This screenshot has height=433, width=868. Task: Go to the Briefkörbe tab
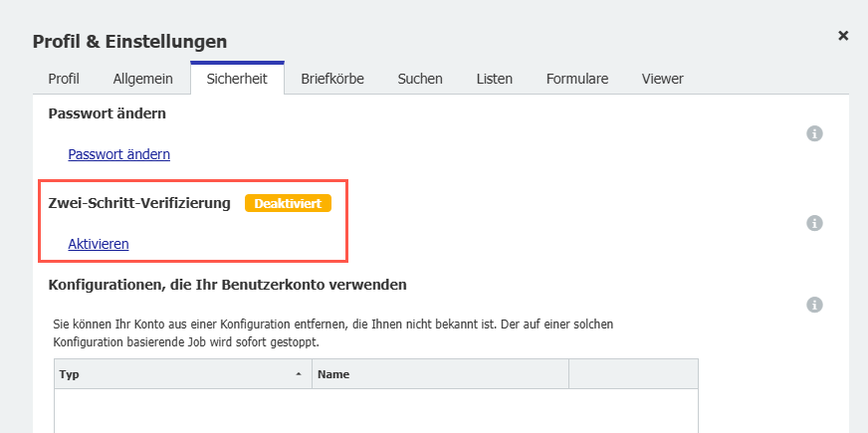point(332,79)
